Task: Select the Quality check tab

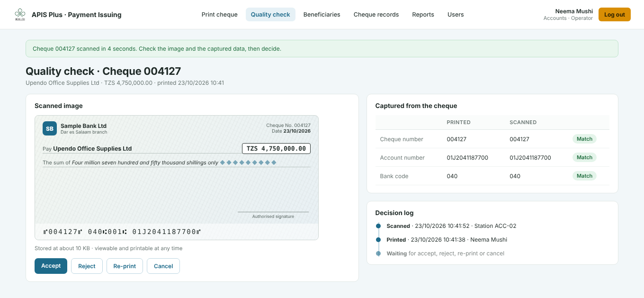Action: [x=270, y=15]
